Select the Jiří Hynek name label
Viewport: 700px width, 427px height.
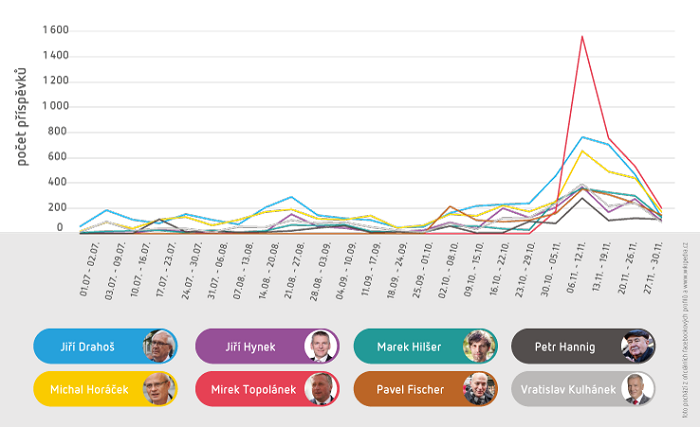pyautogui.click(x=248, y=346)
